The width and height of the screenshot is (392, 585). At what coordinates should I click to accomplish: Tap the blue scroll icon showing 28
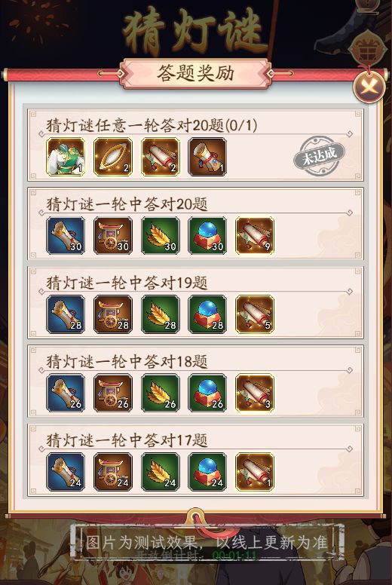[x=66, y=314]
